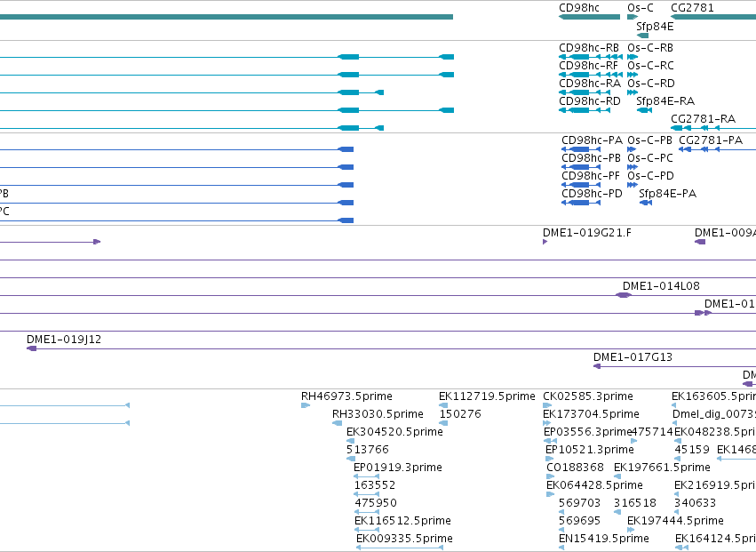Open the CD98hc-PA protein label
The height and width of the screenshot is (552, 756).
coord(592,140)
